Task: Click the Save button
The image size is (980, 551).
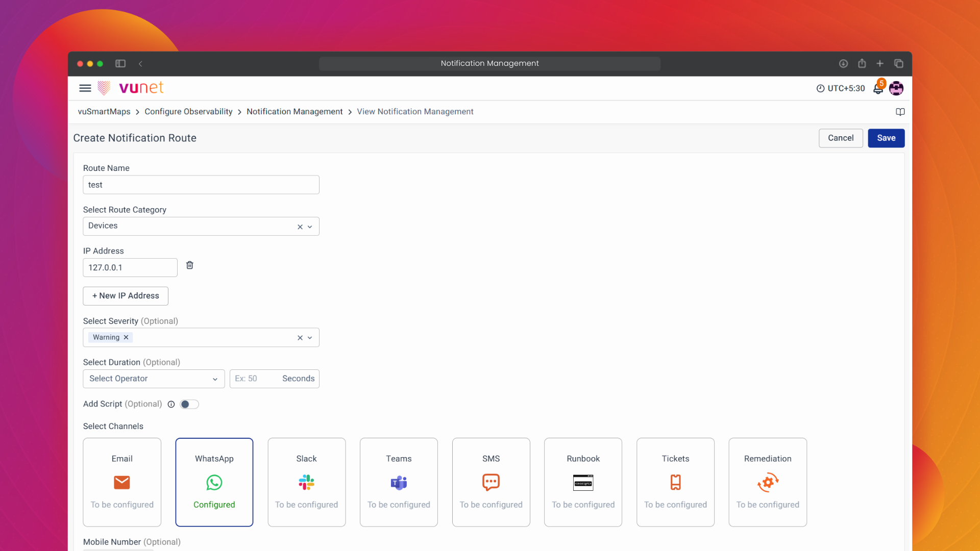Action: pyautogui.click(x=886, y=138)
